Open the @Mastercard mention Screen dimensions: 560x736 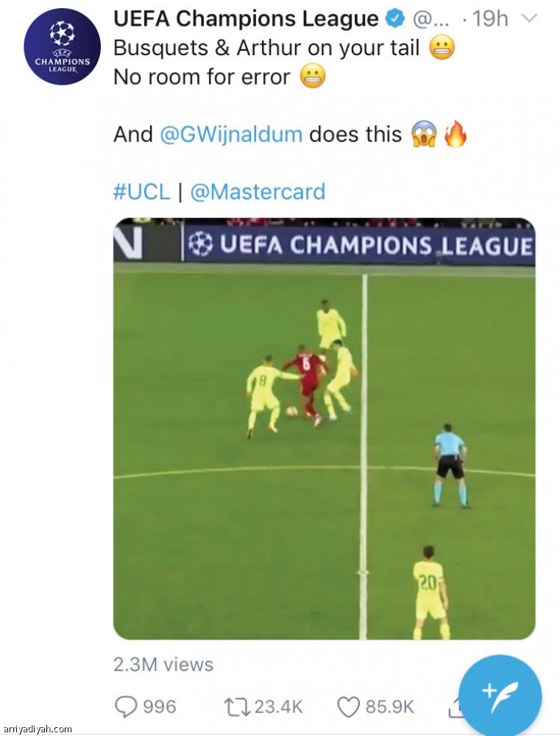tap(258, 192)
